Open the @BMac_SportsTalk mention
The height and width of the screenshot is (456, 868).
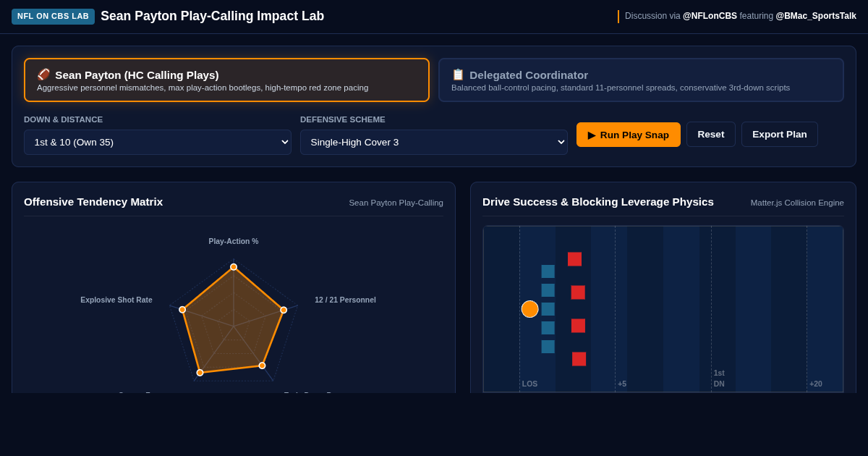tap(816, 16)
